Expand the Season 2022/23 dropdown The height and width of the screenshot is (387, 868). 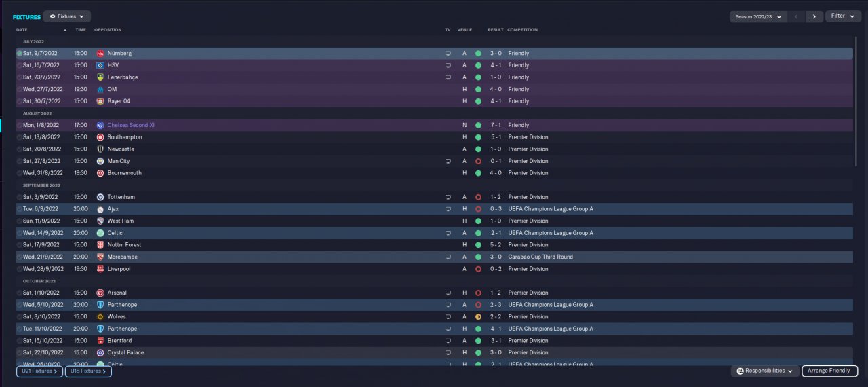(x=757, y=16)
